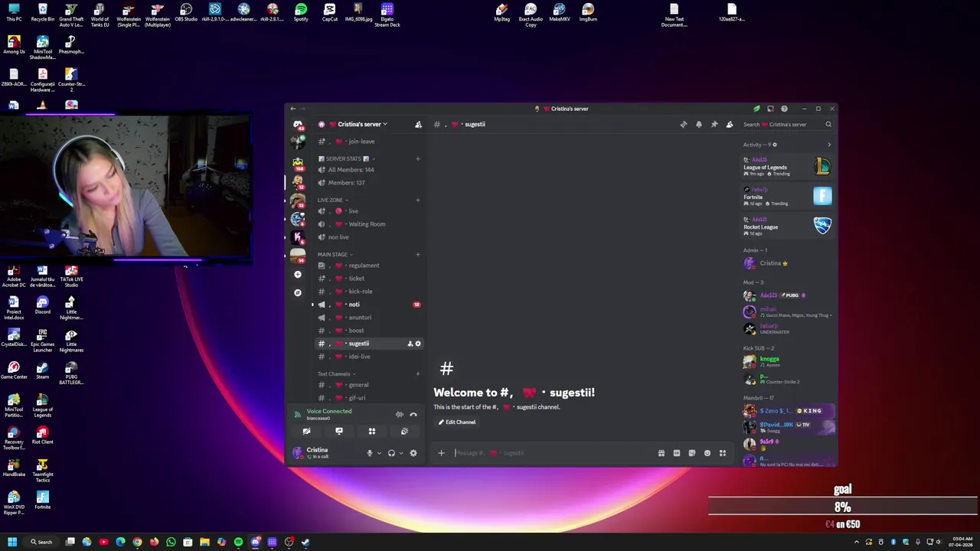Image resolution: width=980 pixels, height=551 pixels.
Task: Click the search magnifier in Discord search box
Action: (828, 124)
